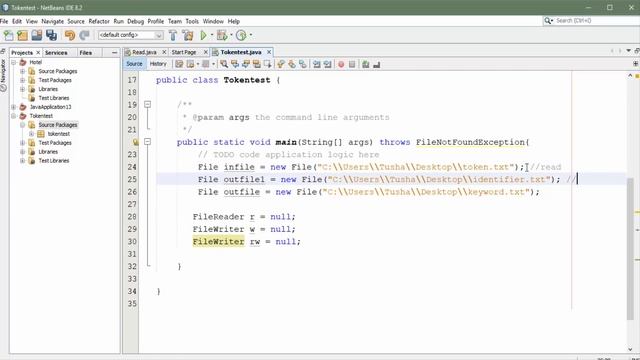The image size is (640, 360).
Task: Click the Toggle Highlight Search icon
Action: tap(256, 64)
